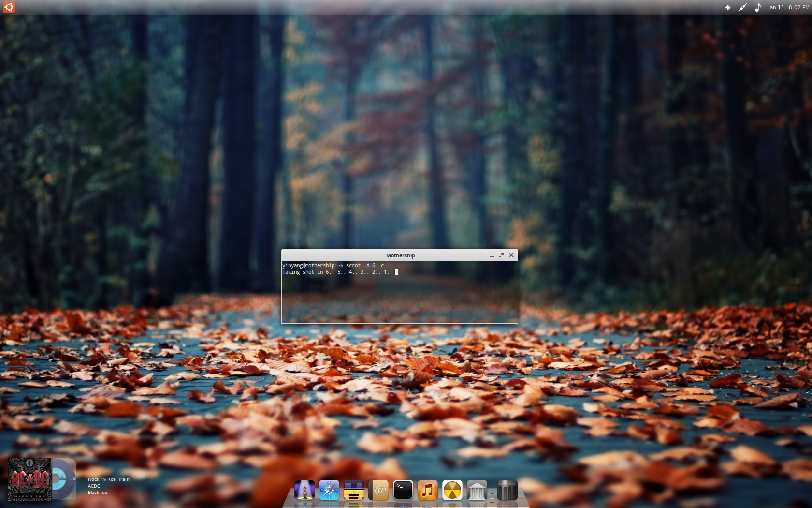Open the yellow bus icon in the dock
Viewport: 812px width, 508px height.
point(354,490)
